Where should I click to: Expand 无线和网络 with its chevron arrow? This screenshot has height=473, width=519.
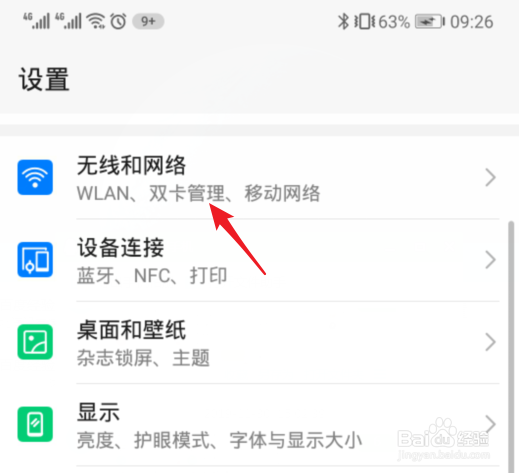coord(491,177)
